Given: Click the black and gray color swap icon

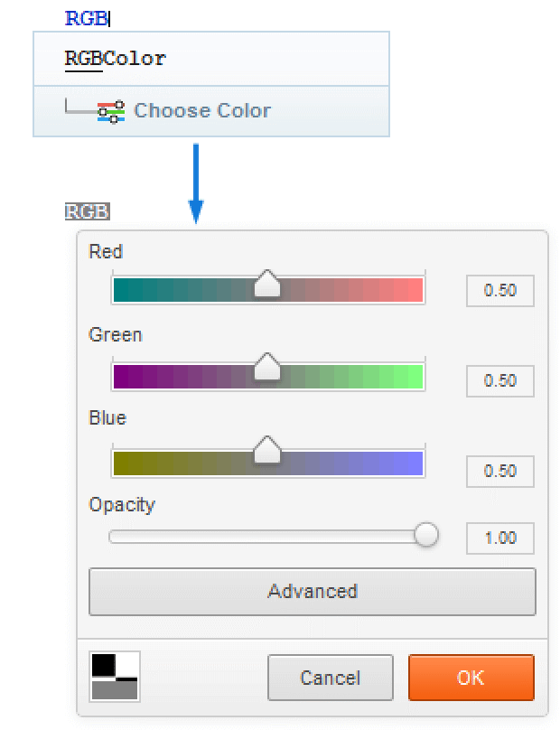Looking at the screenshot, I should click(115, 677).
